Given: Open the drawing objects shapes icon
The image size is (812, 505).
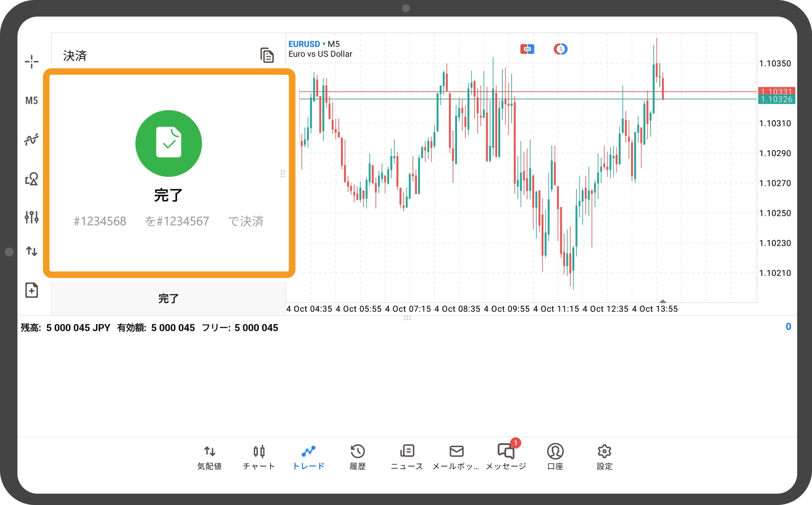Looking at the screenshot, I should click(x=31, y=178).
